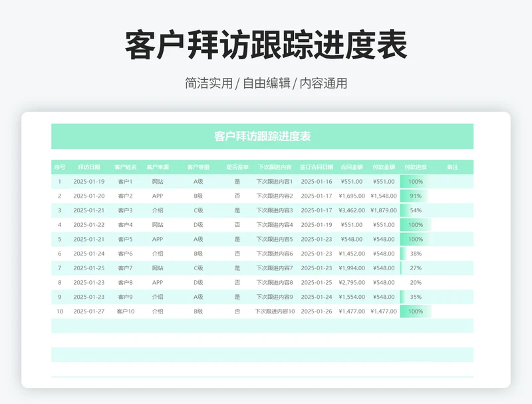This screenshot has height=404, width=532.
Task: Click paid amount ¥1,548.00
Action: click(384, 196)
